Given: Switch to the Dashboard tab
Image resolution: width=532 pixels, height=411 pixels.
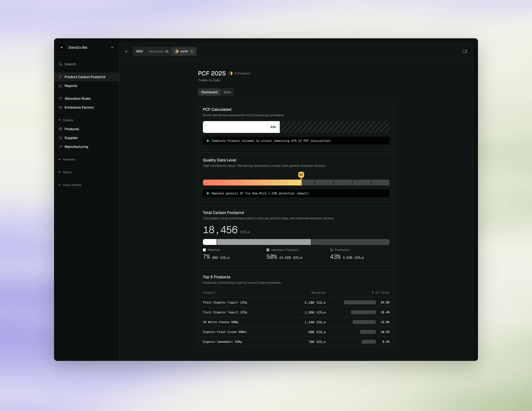Looking at the screenshot, I should point(210,92).
